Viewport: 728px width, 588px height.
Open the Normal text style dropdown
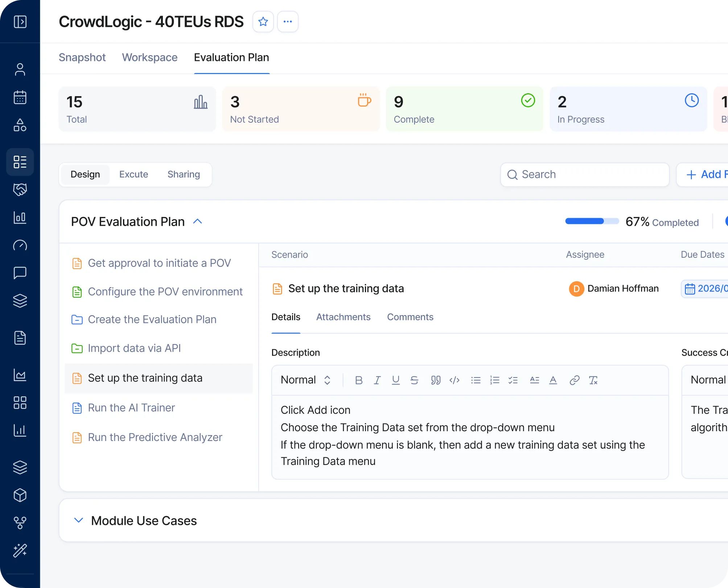[305, 380]
